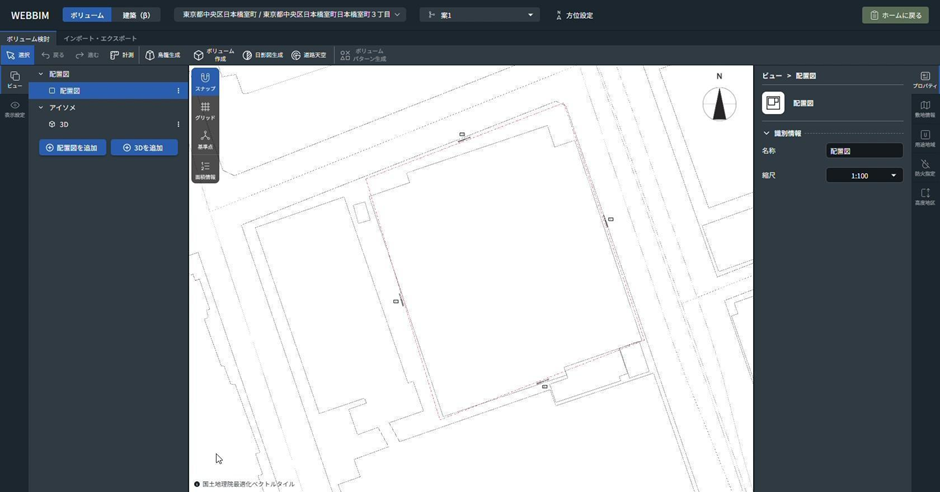Open the 表示設定 visibility settings panel
The width and height of the screenshot is (940, 492).
click(x=14, y=109)
